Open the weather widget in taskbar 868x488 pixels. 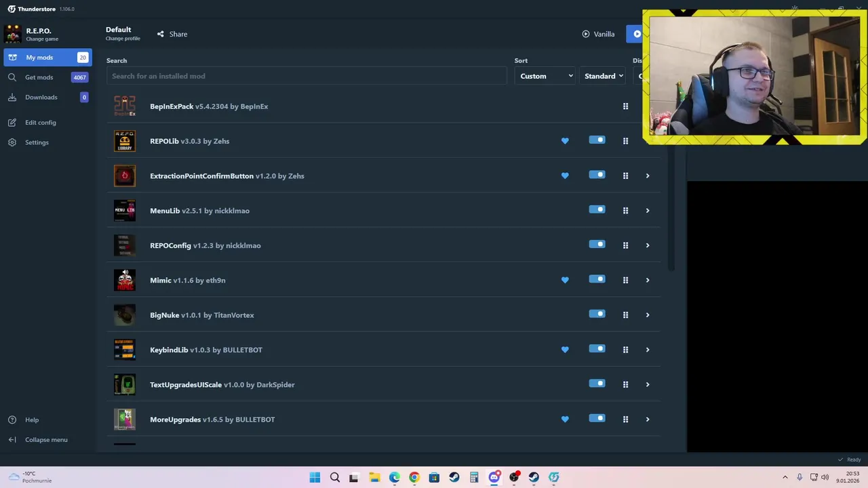pos(31,477)
